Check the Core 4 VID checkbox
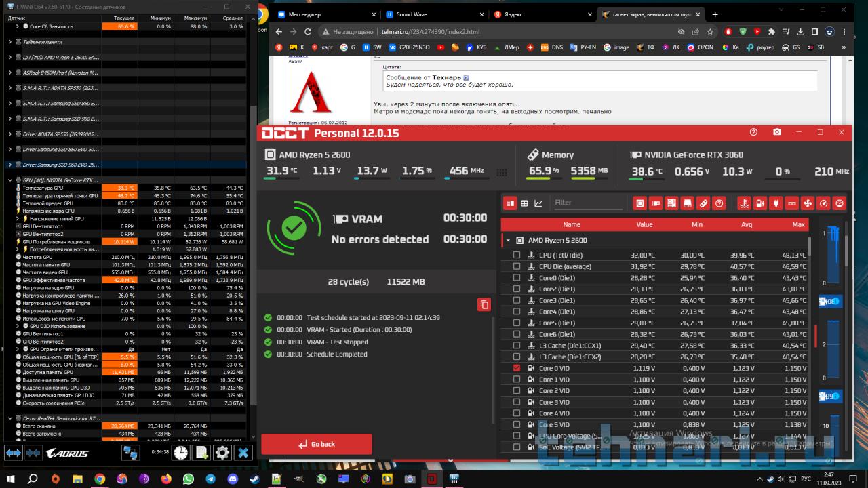Image resolution: width=868 pixels, height=488 pixels. [517, 413]
